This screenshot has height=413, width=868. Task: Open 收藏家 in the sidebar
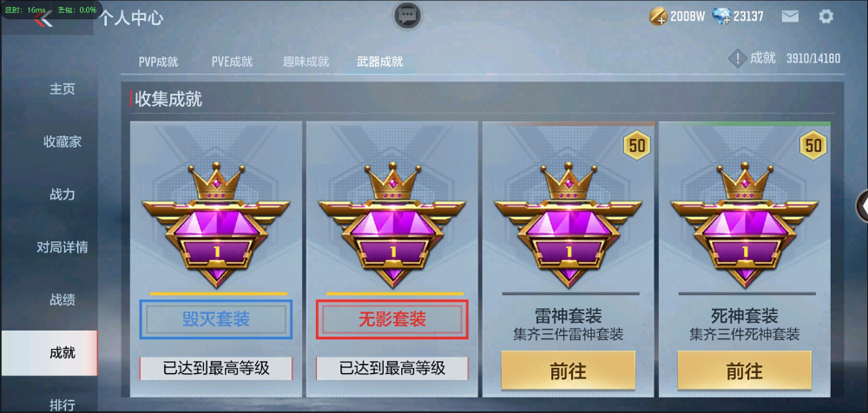point(62,141)
